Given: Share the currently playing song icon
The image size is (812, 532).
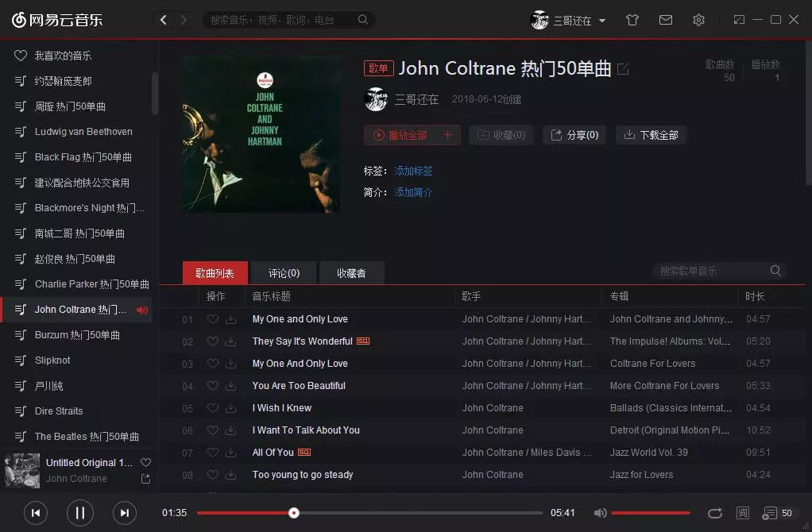Looking at the screenshot, I should 146,479.
